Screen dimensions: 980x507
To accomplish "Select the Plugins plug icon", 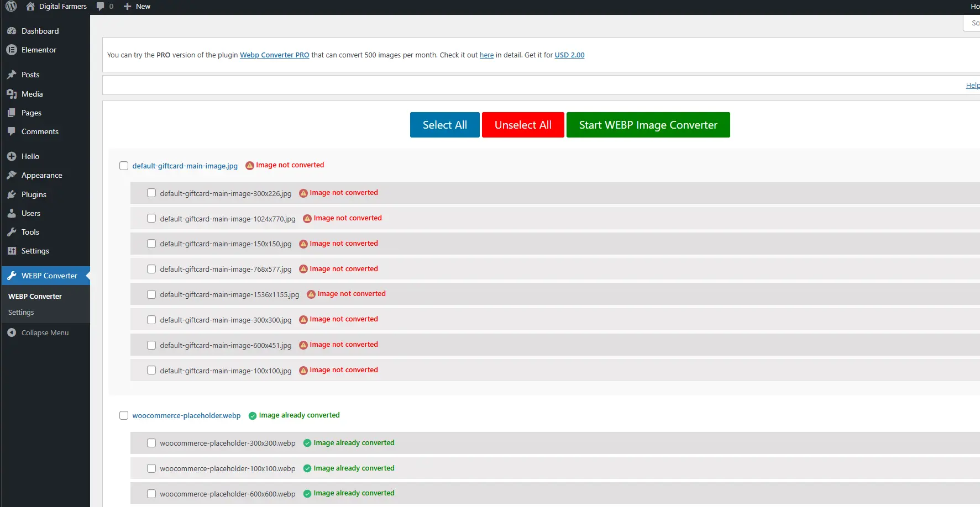I will 13,194.
